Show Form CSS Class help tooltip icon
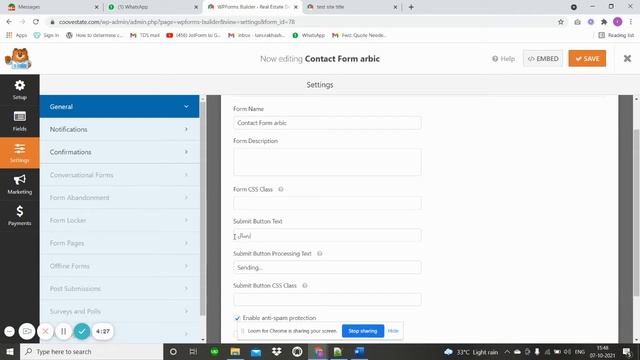Screen dimensions: 640x360 [281, 189]
